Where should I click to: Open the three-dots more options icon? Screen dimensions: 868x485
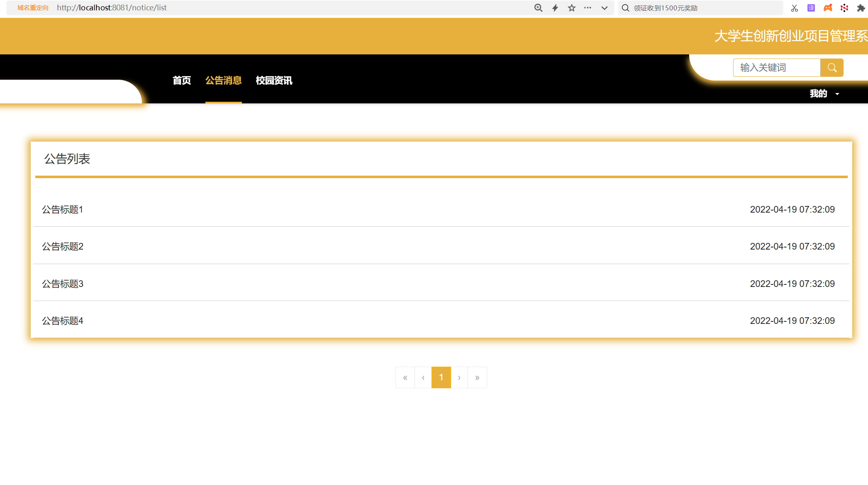(x=588, y=7)
